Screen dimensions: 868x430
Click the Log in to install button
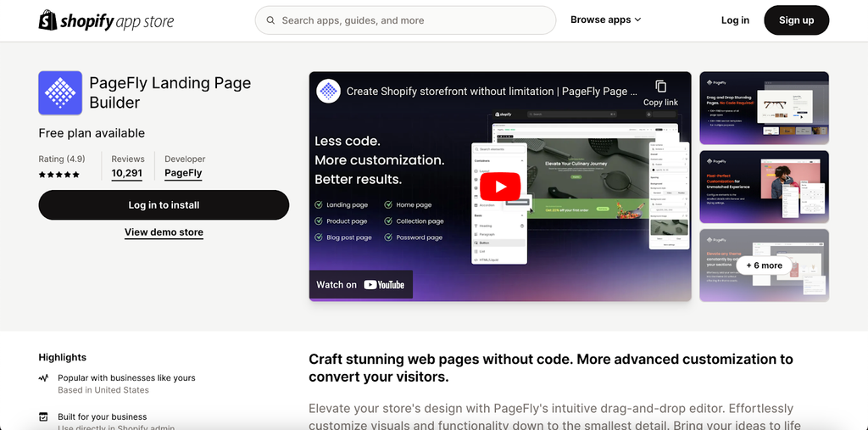164,205
